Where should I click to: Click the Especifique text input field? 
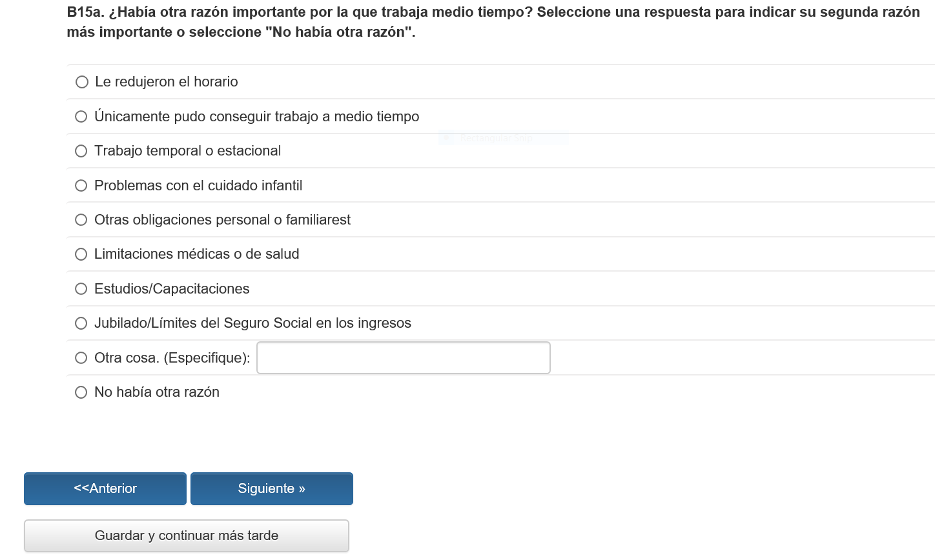click(x=403, y=358)
